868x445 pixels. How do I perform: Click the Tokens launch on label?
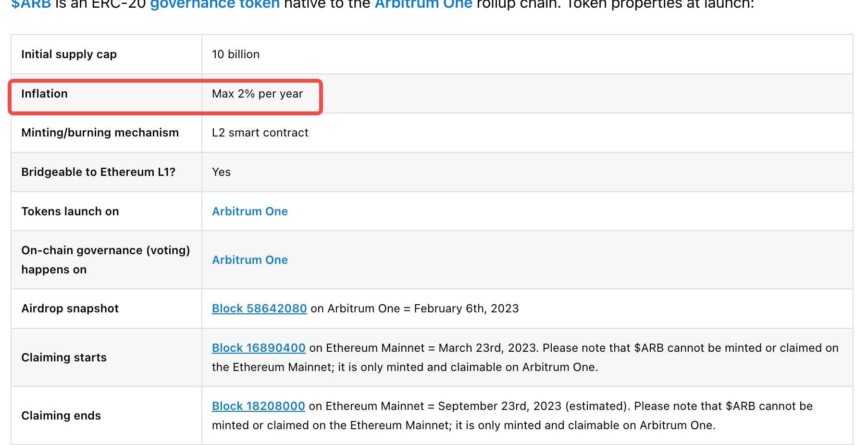tap(70, 211)
